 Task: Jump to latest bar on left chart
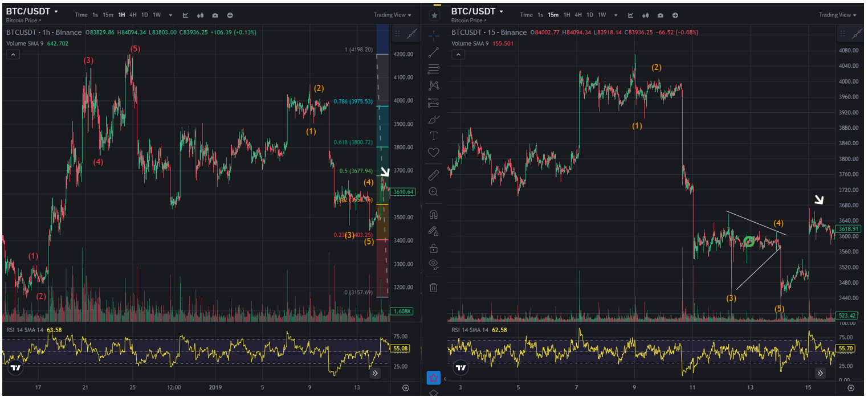click(375, 374)
